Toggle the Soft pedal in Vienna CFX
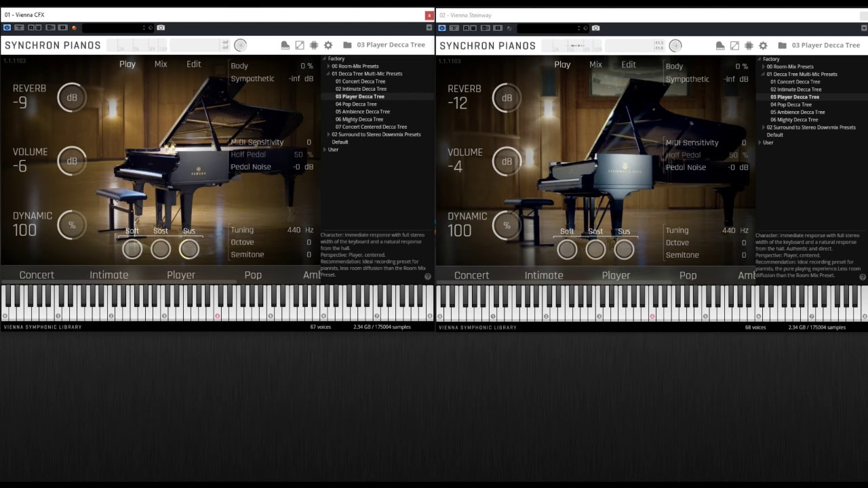This screenshot has width=868, height=488. pyautogui.click(x=132, y=249)
